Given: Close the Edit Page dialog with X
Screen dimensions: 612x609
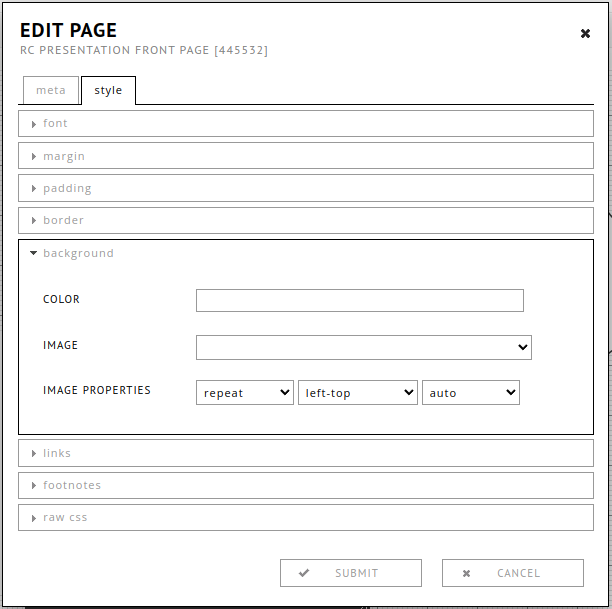Looking at the screenshot, I should point(585,34).
